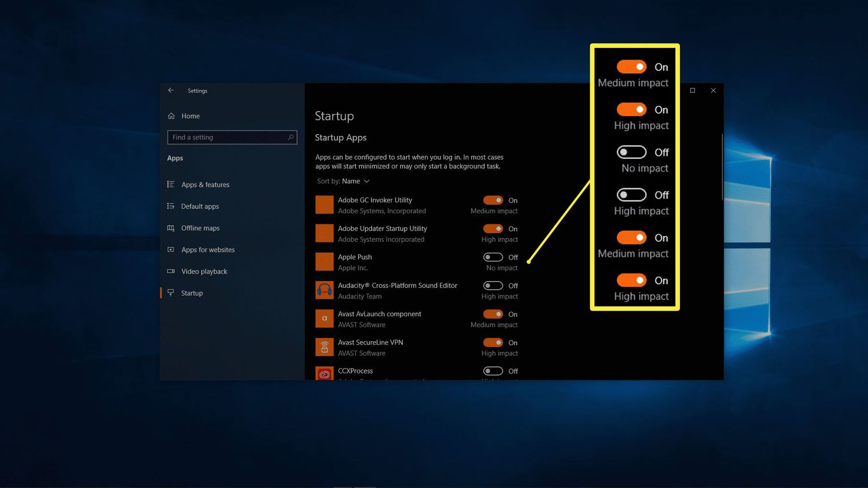Click the 'Avast AvLaunch component' name
Screen dimensions: 868x488
[x=380, y=314]
